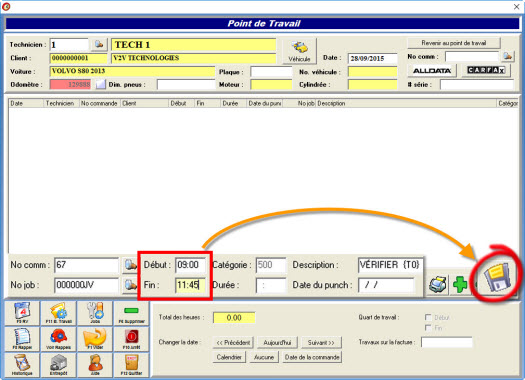Screen dimensions: 525x380
Task: Click the F12 Quitter exit door icon
Action: click(x=131, y=365)
